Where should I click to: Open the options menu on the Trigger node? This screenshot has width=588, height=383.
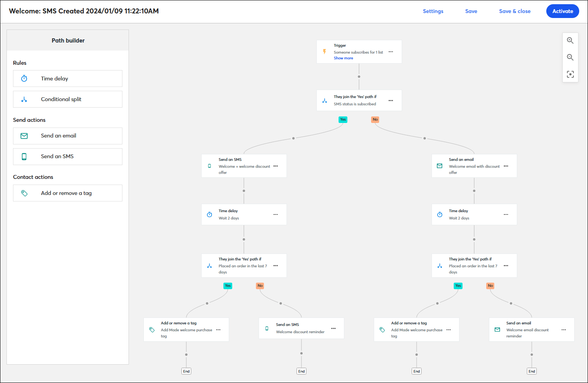click(391, 52)
